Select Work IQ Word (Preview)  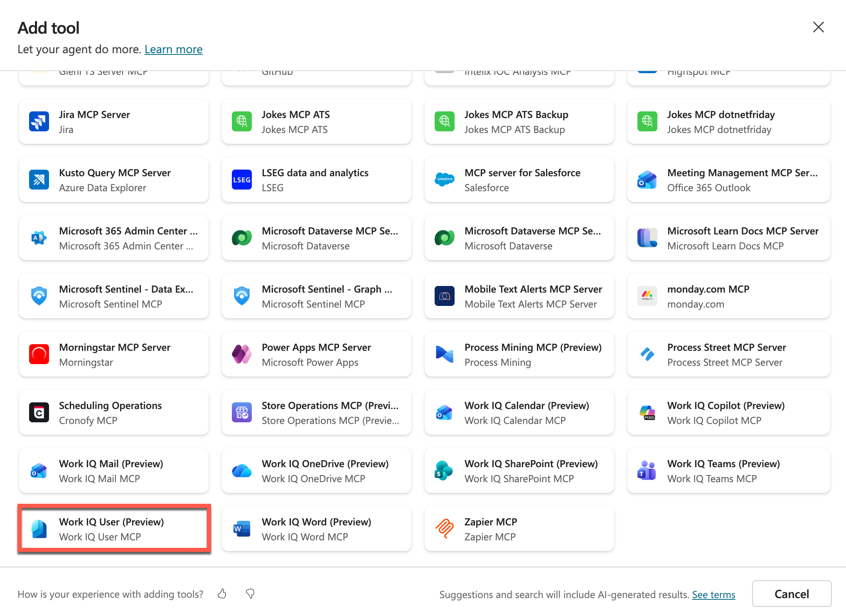pyautogui.click(x=316, y=529)
